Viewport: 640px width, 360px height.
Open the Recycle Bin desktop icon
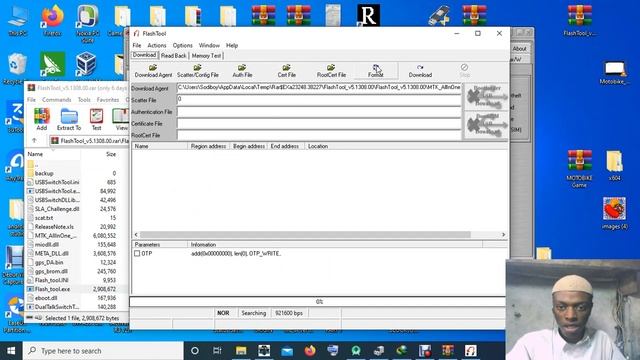point(16,69)
